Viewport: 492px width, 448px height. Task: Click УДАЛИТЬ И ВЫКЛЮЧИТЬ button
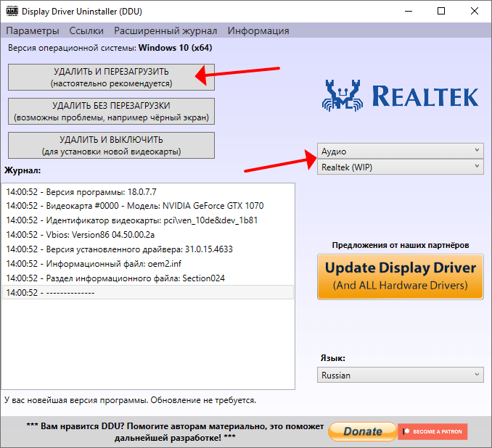click(112, 146)
